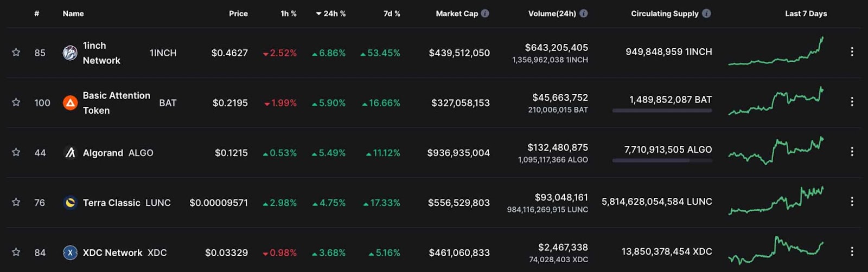
Task: Click the Circulating Supply info icon
Action: click(x=706, y=14)
